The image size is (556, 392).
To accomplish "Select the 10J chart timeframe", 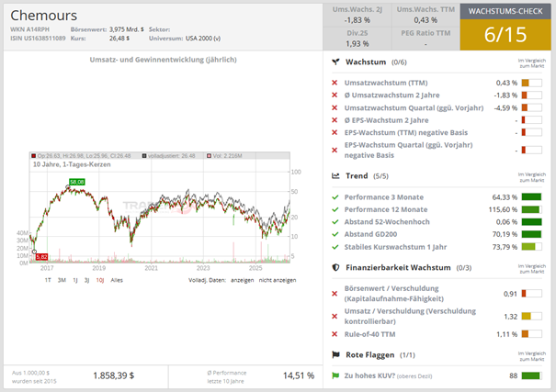I will pyautogui.click(x=100, y=280).
